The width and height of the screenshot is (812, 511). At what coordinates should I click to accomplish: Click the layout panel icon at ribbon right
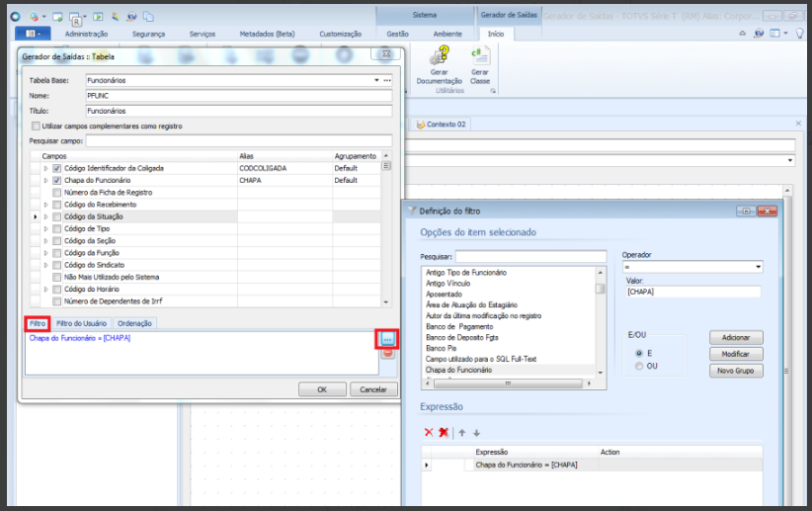[x=774, y=34]
